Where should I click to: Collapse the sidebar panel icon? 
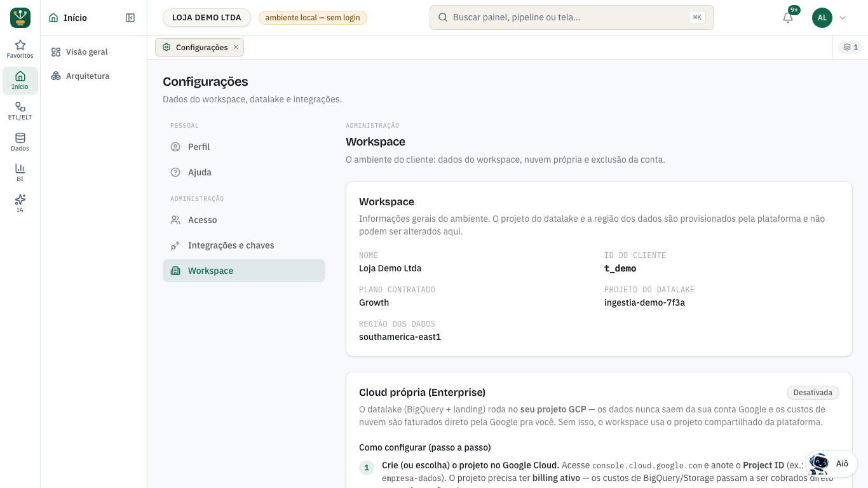click(x=130, y=18)
